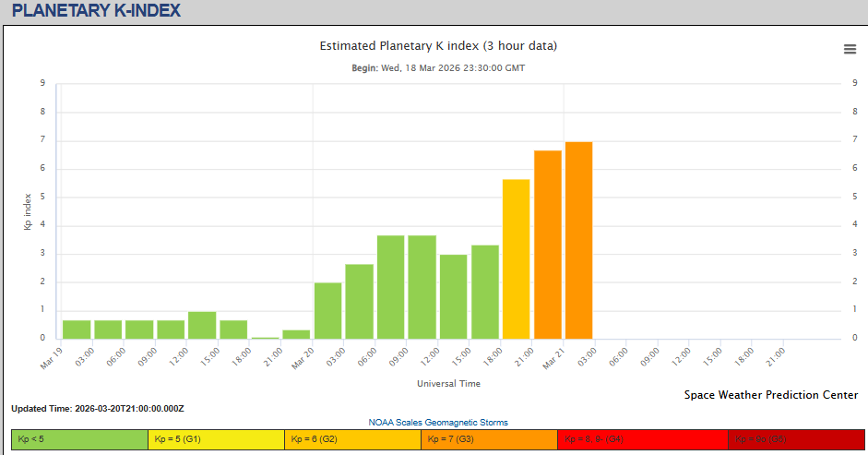
Task: Select the green Kp < 5 legend swatch
Action: (x=79, y=439)
